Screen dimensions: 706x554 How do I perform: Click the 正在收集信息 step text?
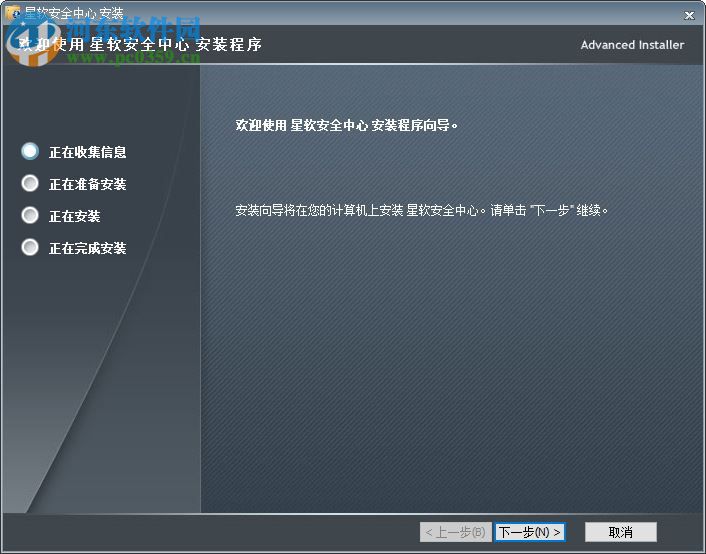pos(87,152)
